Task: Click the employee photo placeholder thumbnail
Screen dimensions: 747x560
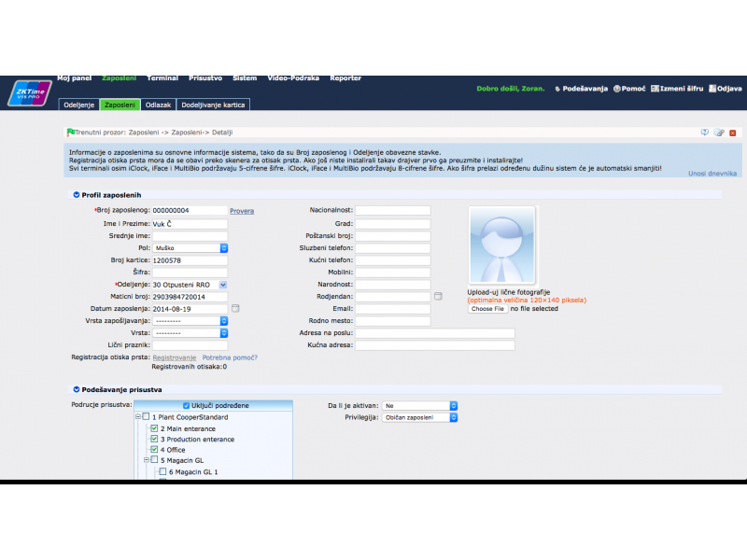Action: tap(501, 245)
